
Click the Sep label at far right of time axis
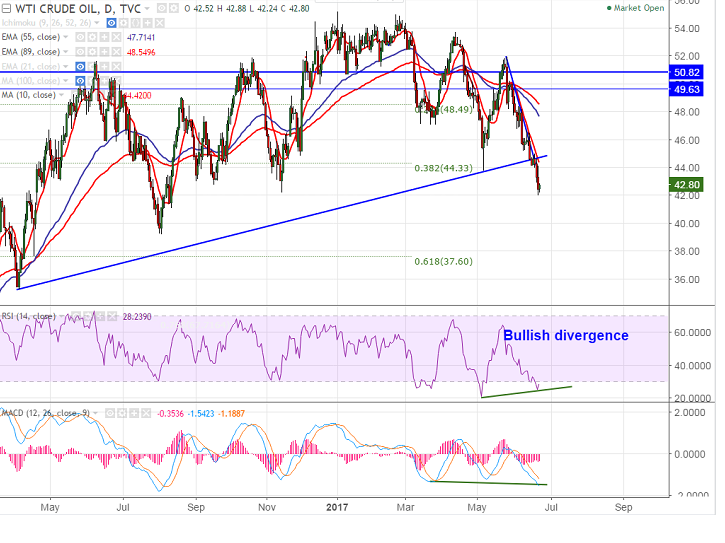(x=623, y=507)
